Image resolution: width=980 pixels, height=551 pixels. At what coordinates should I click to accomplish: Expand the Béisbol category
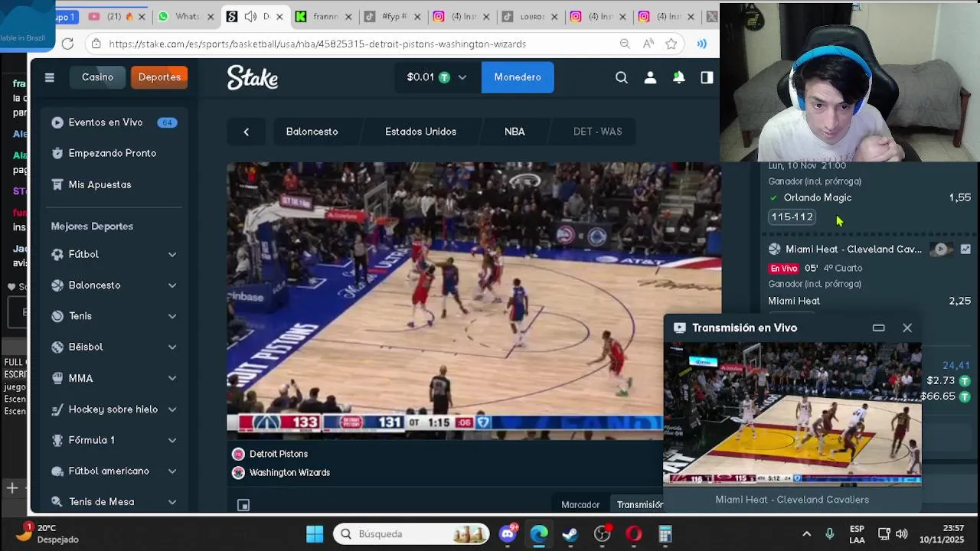click(172, 347)
